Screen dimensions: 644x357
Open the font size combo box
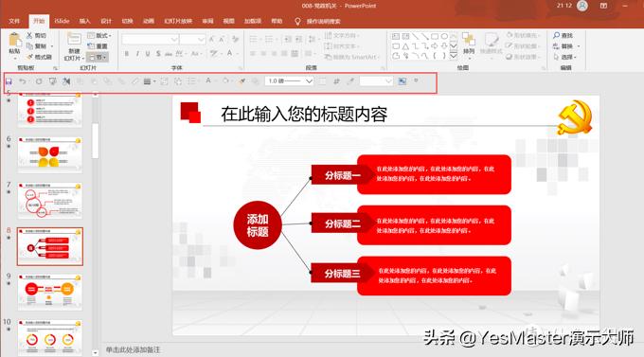point(192,40)
